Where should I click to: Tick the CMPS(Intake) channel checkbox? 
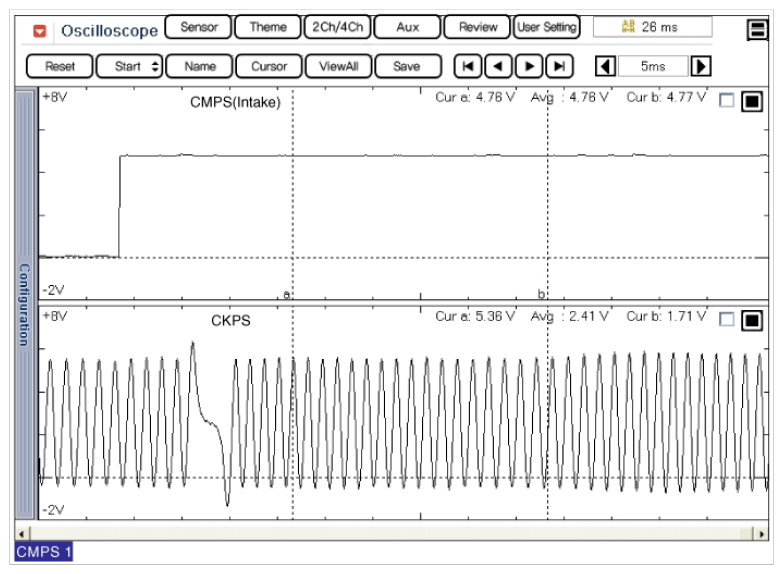[727, 100]
